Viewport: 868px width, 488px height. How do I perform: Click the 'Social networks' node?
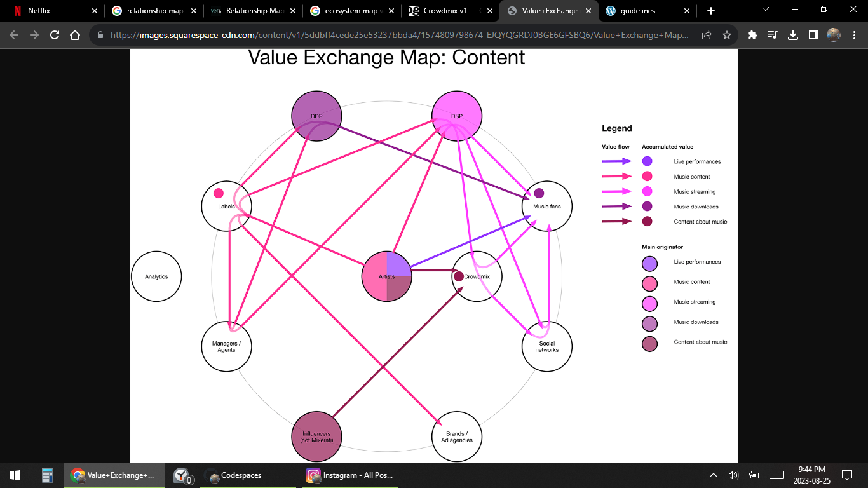tap(546, 346)
